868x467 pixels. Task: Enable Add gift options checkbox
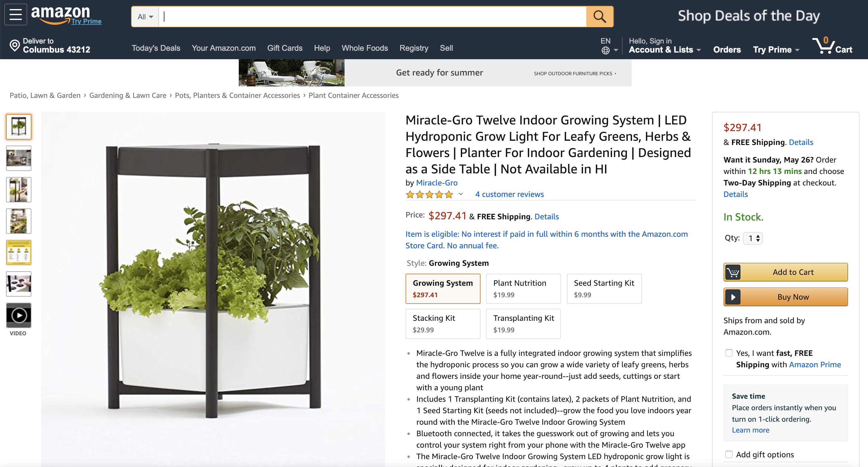pos(729,454)
